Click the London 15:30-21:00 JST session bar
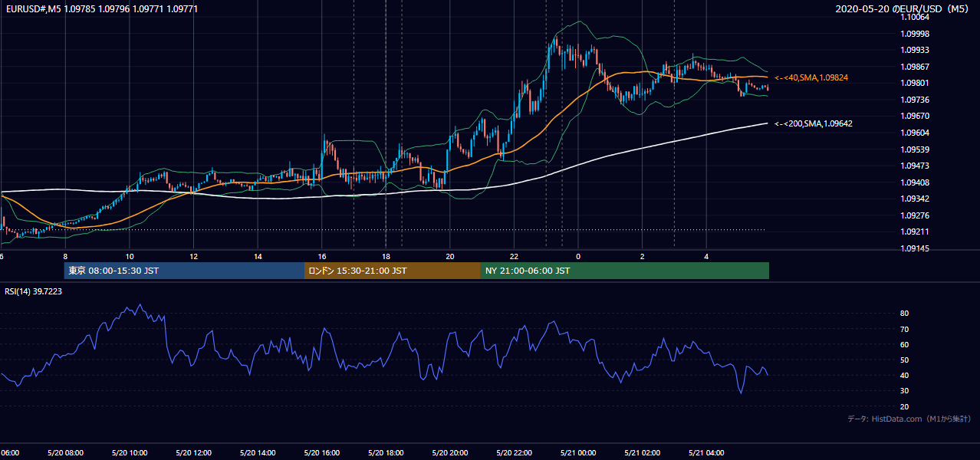 pos(393,271)
